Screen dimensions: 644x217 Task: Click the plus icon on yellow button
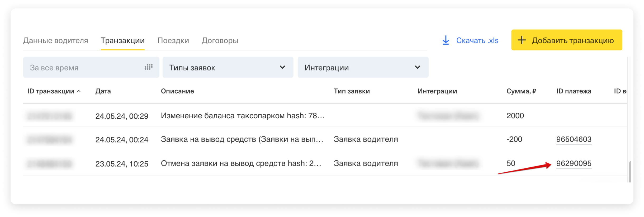coord(522,40)
